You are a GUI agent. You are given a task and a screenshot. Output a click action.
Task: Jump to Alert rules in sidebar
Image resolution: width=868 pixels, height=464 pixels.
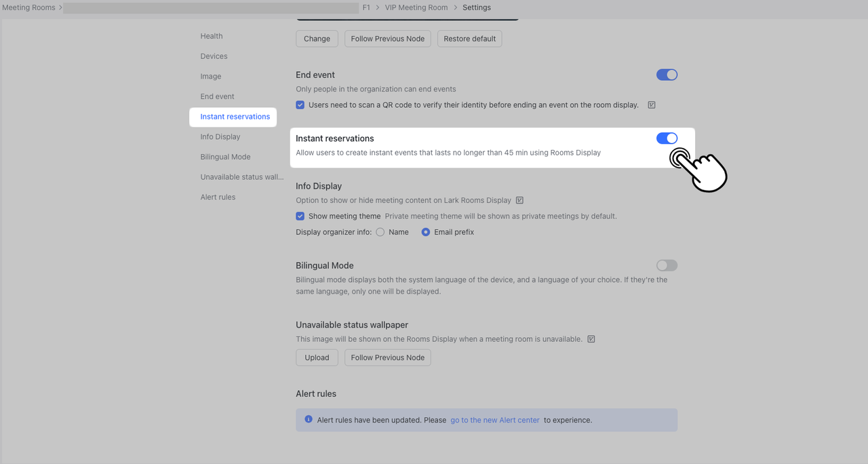coord(218,197)
